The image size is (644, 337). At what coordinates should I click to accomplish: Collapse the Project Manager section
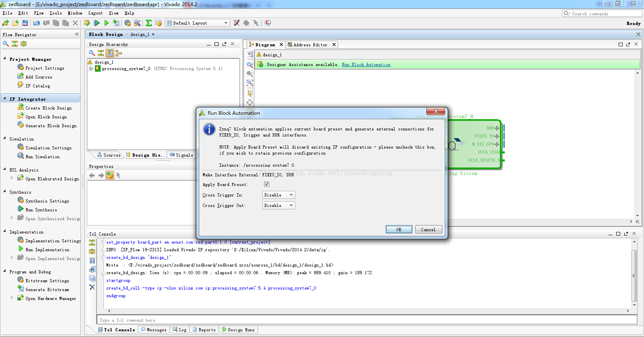click(5, 59)
